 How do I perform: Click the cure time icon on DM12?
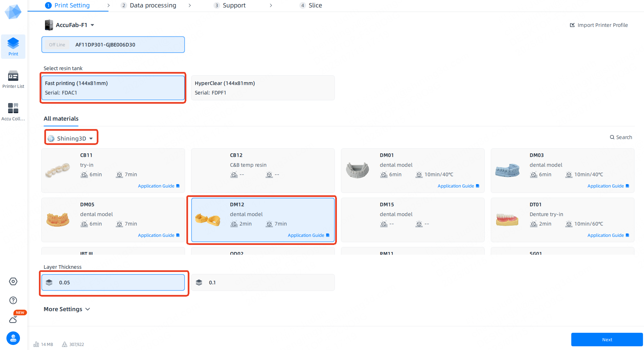click(x=269, y=224)
